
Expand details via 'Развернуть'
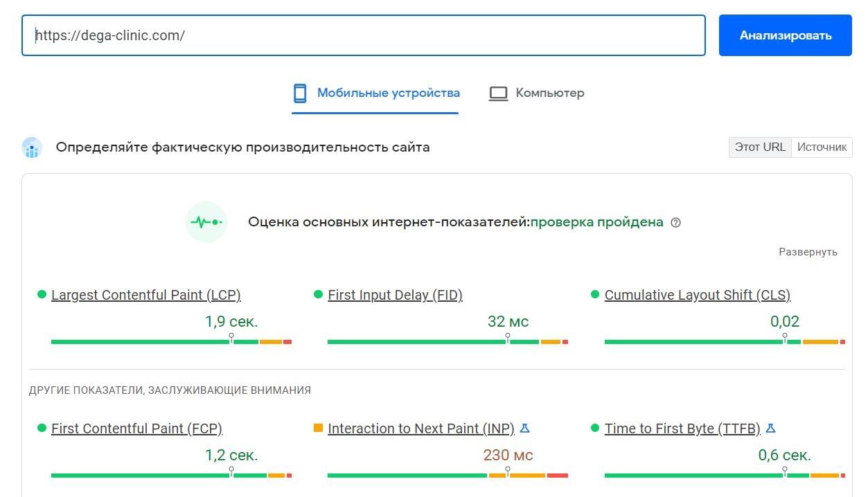(x=808, y=252)
